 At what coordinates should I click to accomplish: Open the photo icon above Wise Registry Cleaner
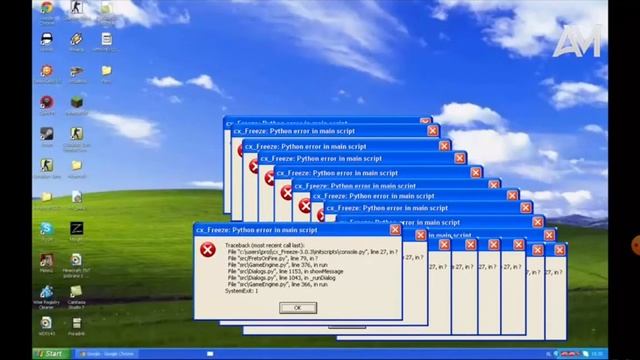coord(47,260)
